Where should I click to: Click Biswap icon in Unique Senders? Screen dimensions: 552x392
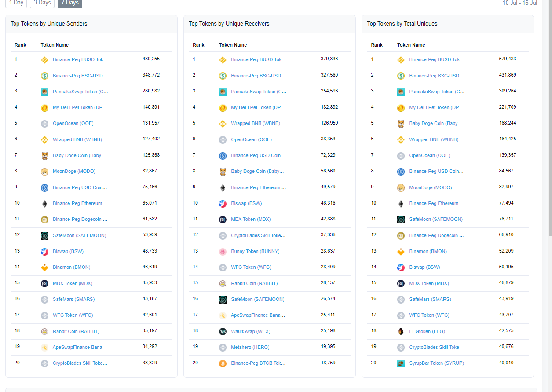(x=44, y=252)
